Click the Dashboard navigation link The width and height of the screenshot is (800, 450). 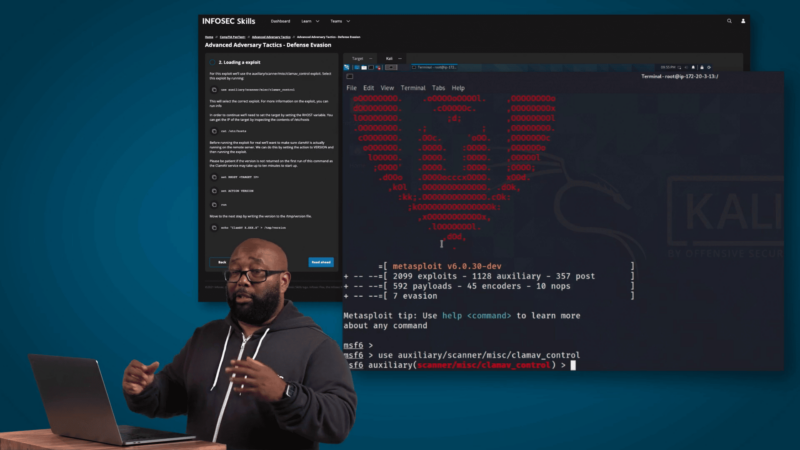280,20
